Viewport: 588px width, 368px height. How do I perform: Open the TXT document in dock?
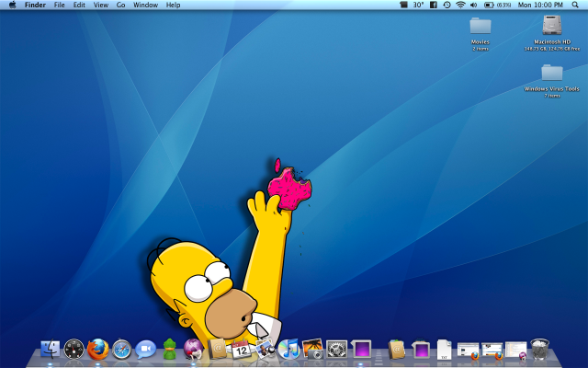[x=444, y=350]
